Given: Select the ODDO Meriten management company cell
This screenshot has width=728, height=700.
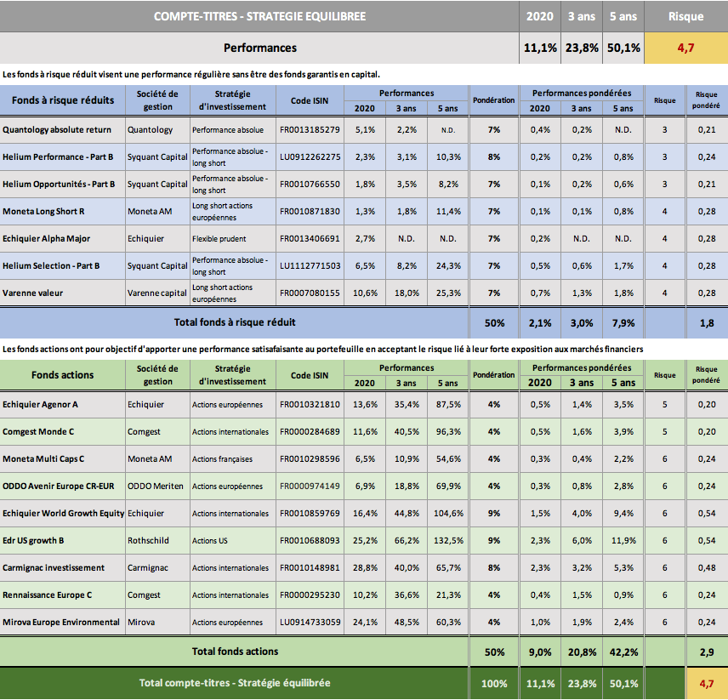Looking at the screenshot, I should click(157, 487).
